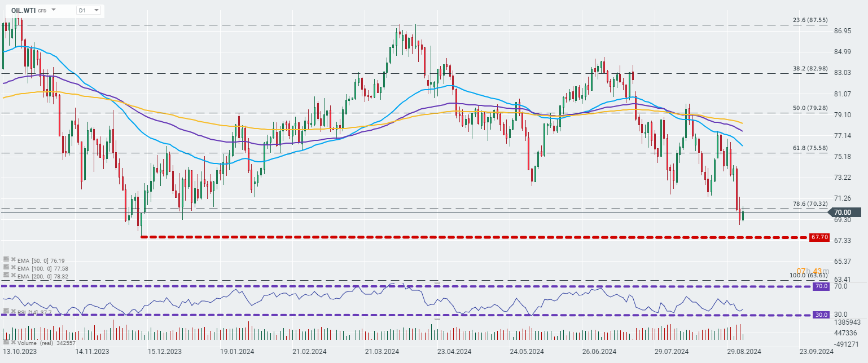Select the red 67.70 price level tag
Screen dimensions: 868x363
tap(818, 237)
